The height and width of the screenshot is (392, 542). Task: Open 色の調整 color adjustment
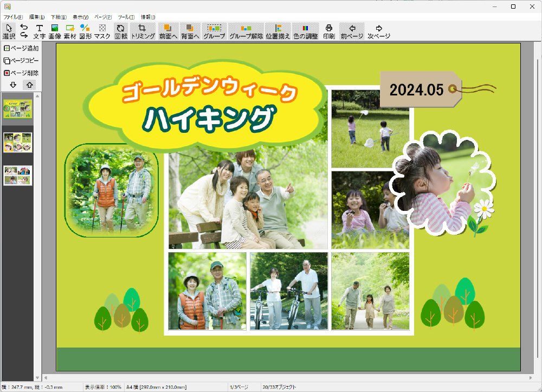point(306,31)
